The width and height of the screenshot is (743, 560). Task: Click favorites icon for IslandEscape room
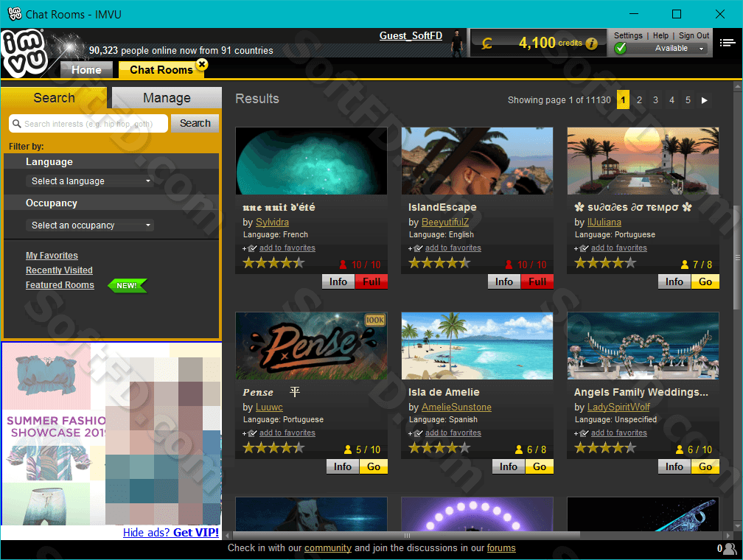[x=416, y=248]
